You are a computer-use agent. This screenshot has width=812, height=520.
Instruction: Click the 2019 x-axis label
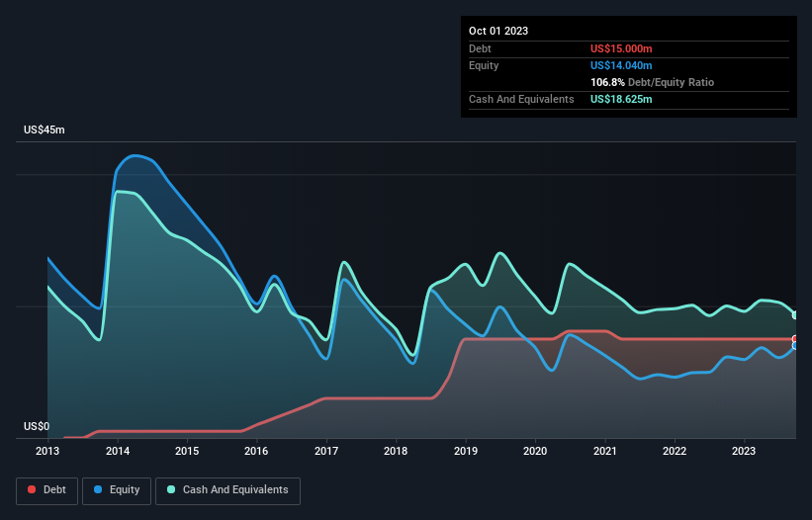466,451
